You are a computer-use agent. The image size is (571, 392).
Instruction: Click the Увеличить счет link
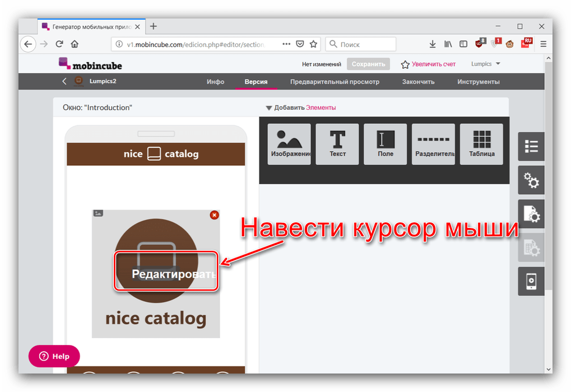coord(433,64)
